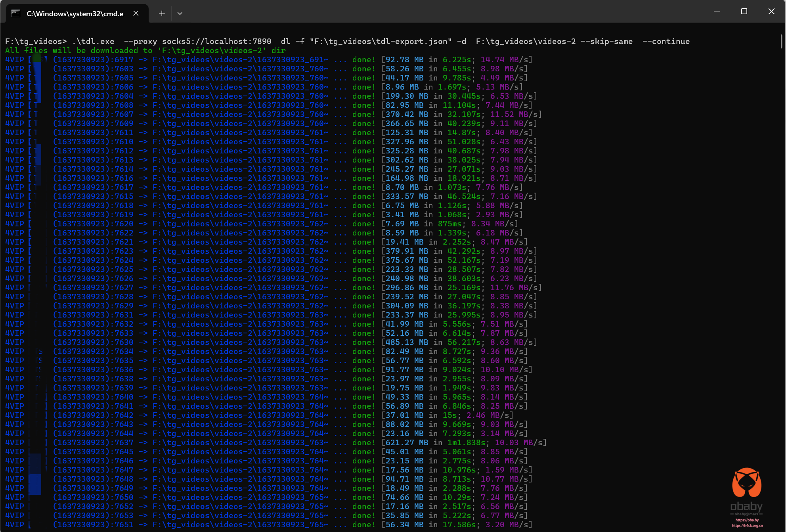This screenshot has width=786, height=532.
Task: Open the https://oba.by link
Action: (x=747, y=520)
